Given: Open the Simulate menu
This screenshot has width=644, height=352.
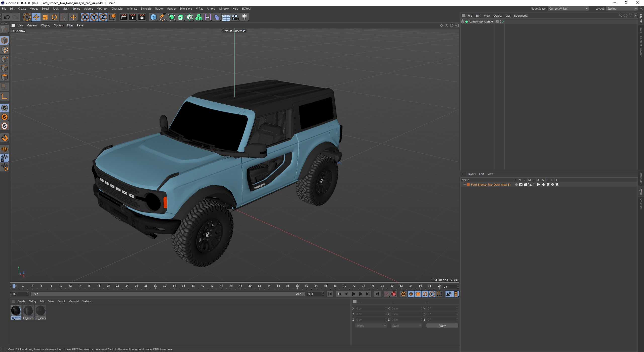Looking at the screenshot, I should 146,9.
